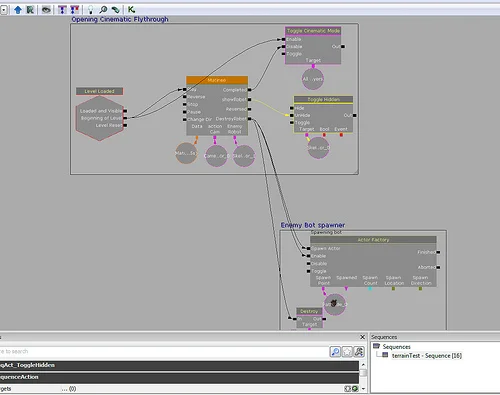Click Unhide input connector on Toggle Hidden
This screenshot has width=500, height=395.
pos(292,115)
